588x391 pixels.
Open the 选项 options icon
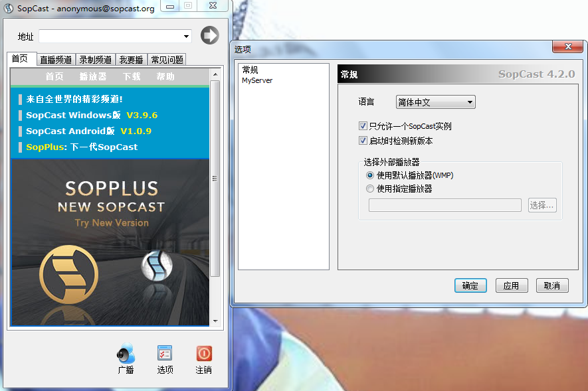tap(165, 358)
